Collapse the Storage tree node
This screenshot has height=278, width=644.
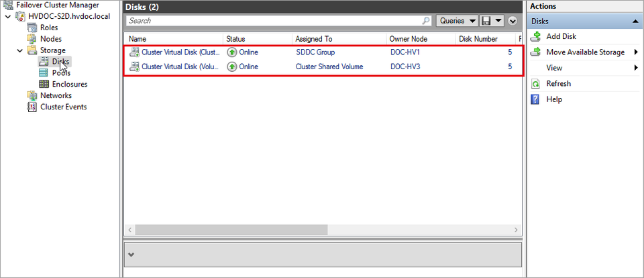19,50
